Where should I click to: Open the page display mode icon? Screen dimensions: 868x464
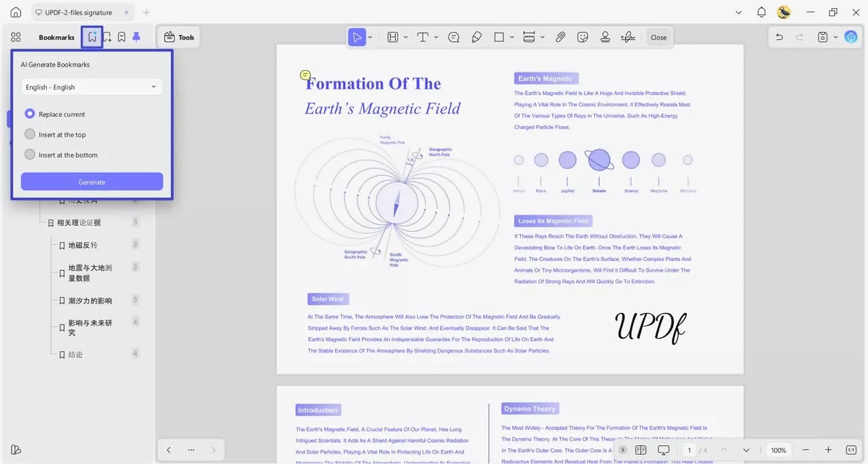pos(641,450)
